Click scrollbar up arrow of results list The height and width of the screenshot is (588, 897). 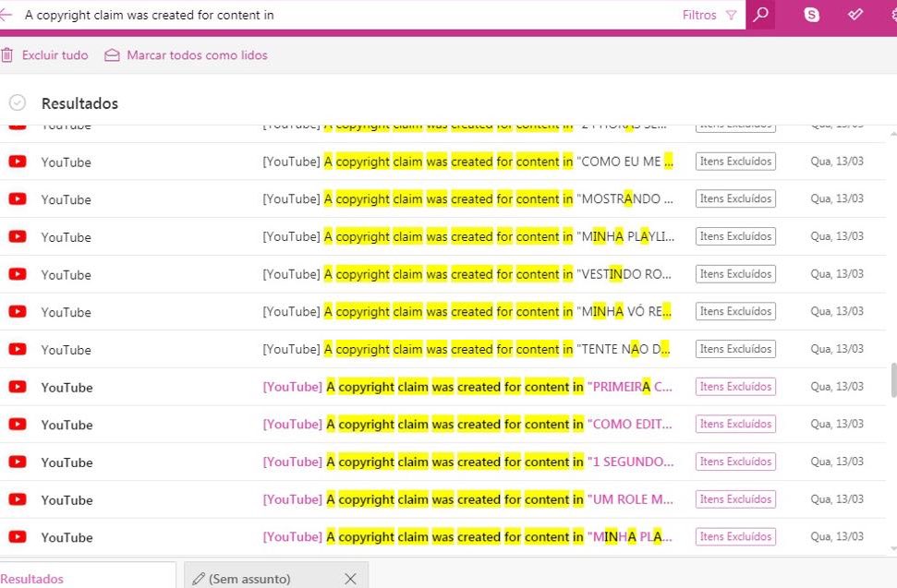click(x=893, y=134)
